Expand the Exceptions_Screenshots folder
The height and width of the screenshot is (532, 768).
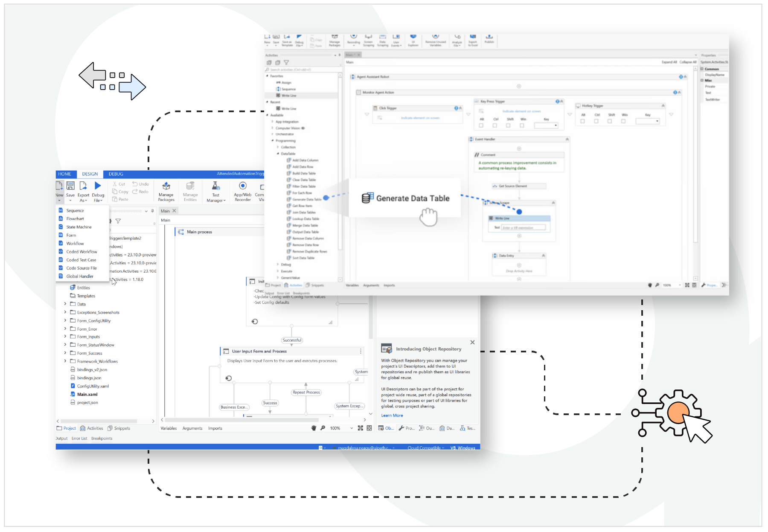pyautogui.click(x=65, y=312)
